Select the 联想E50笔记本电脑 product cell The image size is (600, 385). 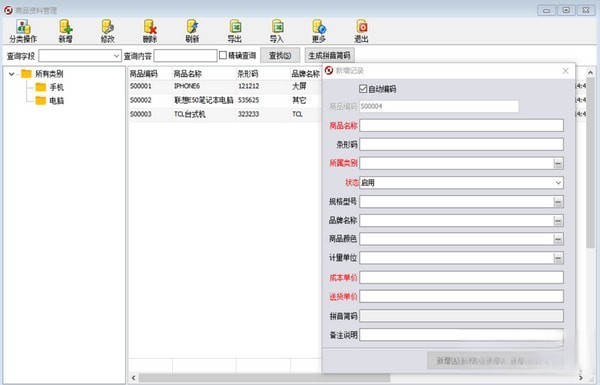click(204, 100)
